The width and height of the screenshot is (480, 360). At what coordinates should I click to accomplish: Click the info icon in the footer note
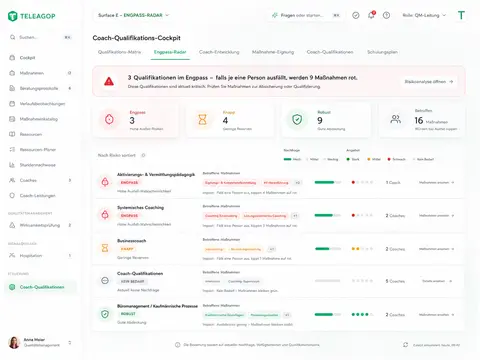(178, 345)
